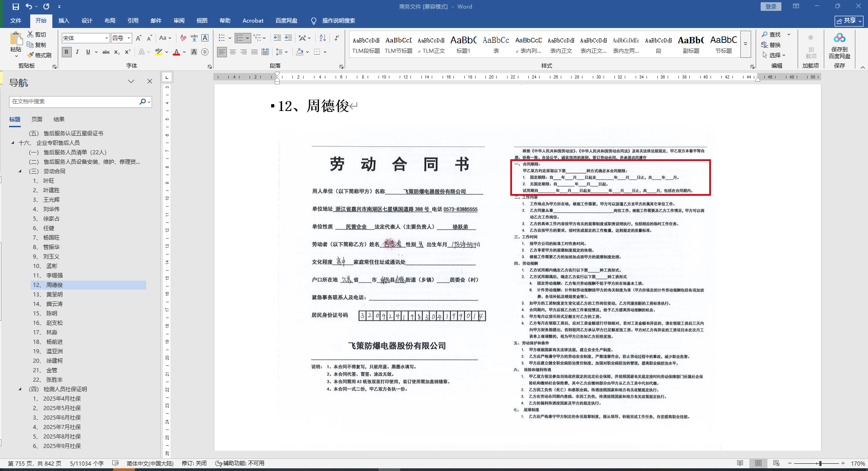The image size is (868, 471).
Task: Click the Character Shading icon
Action: point(194,52)
